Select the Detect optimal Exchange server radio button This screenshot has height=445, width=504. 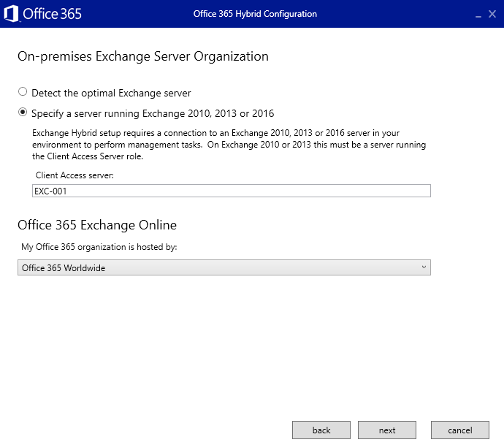pyautogui.click(x=23, y=92)
